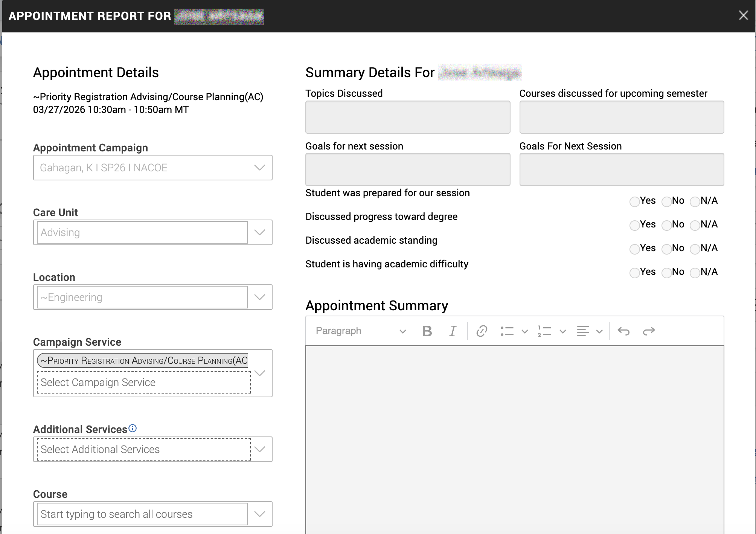The width and height of the screenshot is (756, 534).
Task: Apply numbered list in summary editor
Action: (x=544, y=331)
